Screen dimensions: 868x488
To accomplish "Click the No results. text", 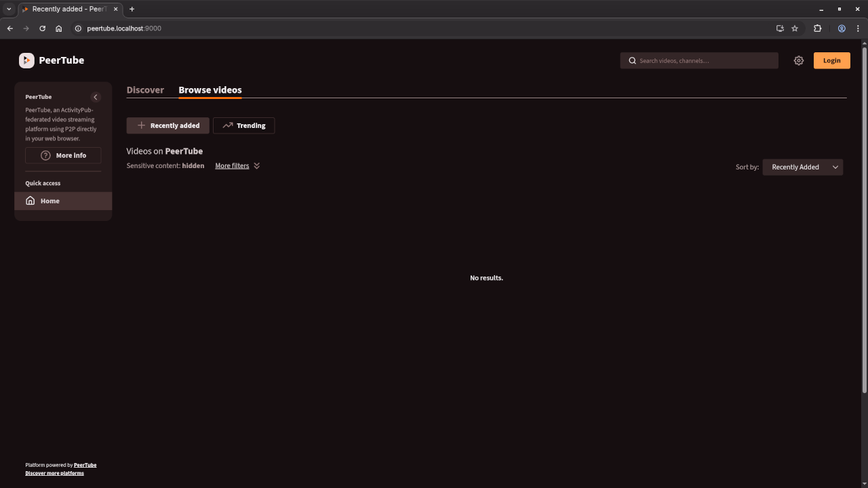I will pos(487,278).
